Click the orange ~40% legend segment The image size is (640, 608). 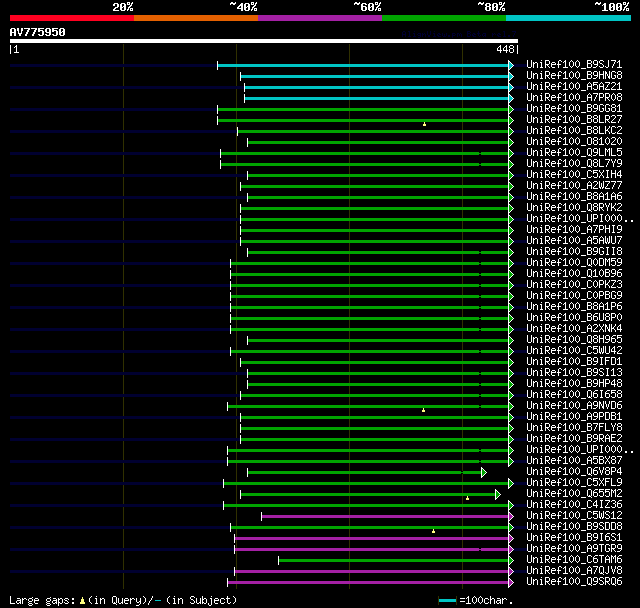tap(196, 18)
